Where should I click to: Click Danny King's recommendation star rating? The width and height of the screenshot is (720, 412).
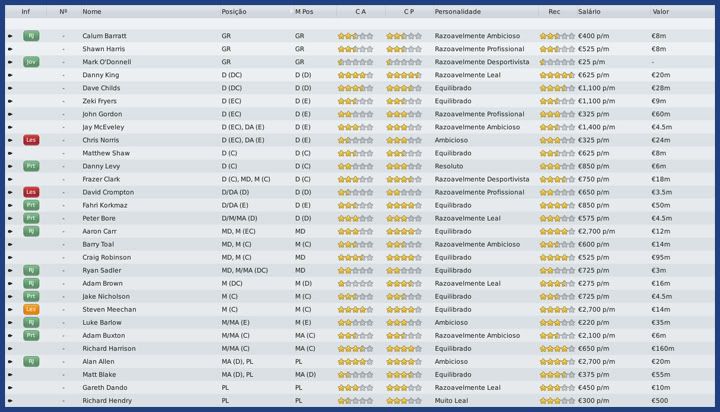point(556,75)
